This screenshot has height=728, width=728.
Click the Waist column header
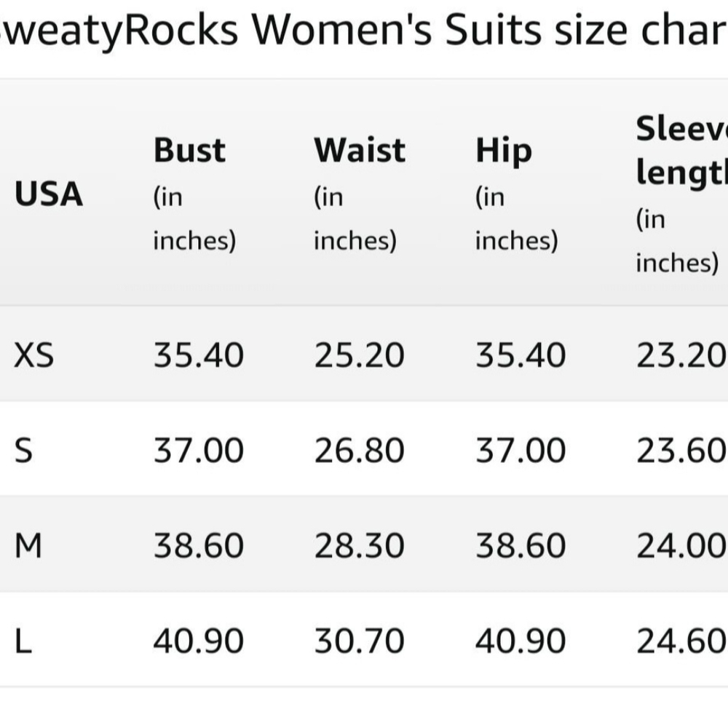[x=360, y=151]
